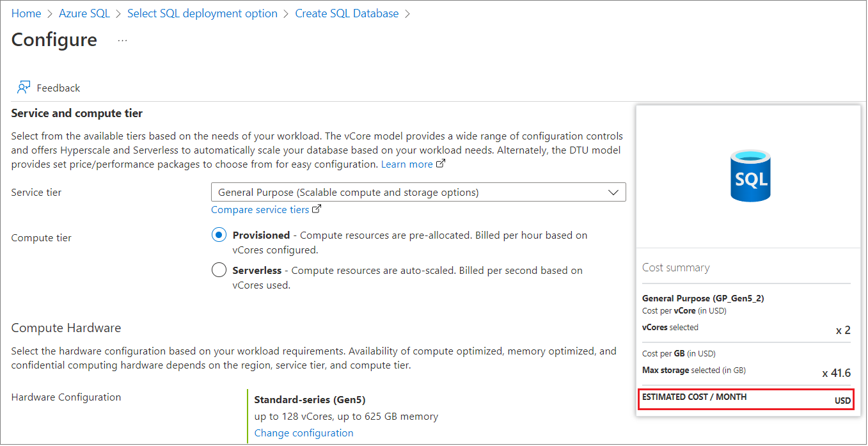Open the Service tier dropdown
The height and width of the screenshot is (446, 868).
click(x=418, y=192)
